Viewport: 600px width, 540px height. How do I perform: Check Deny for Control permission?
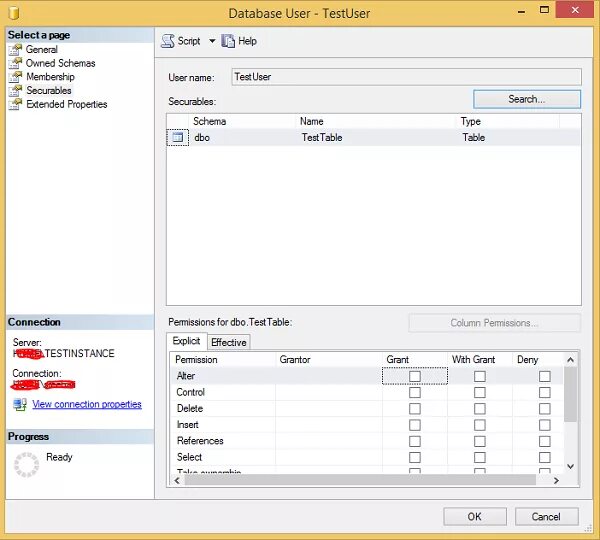545,392
